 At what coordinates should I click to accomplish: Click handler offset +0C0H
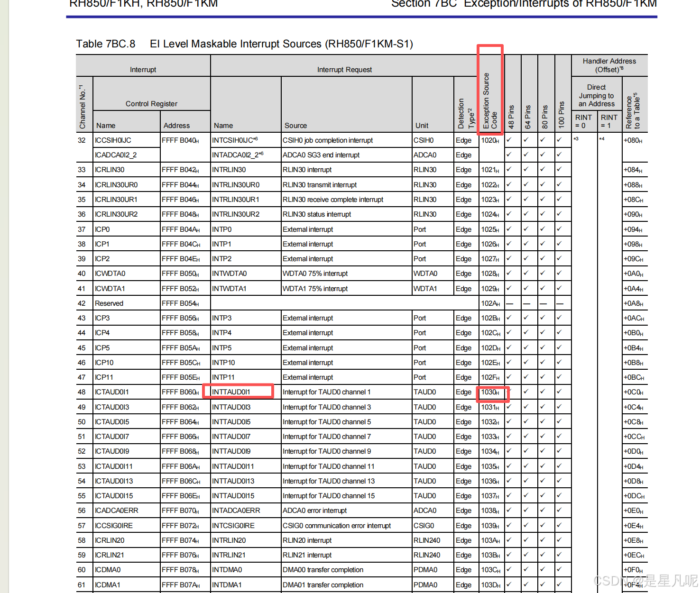point(634,392)
